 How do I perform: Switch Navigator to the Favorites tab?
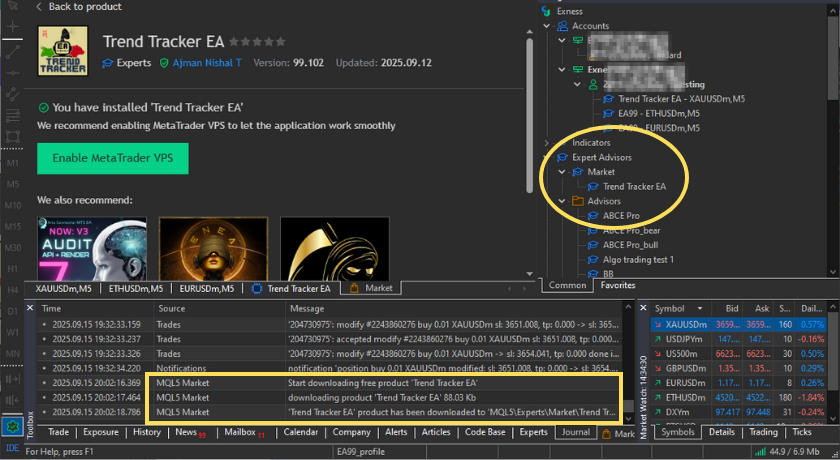[x=617, y=285]
